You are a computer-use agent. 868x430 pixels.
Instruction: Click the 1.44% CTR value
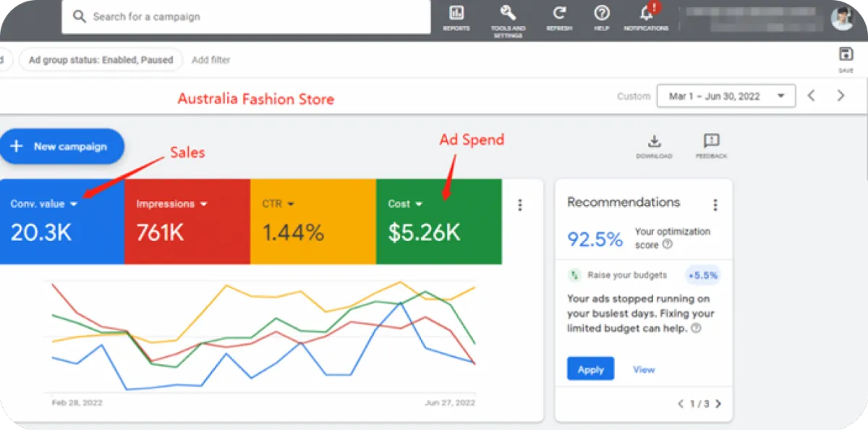(x=293, y=232)
